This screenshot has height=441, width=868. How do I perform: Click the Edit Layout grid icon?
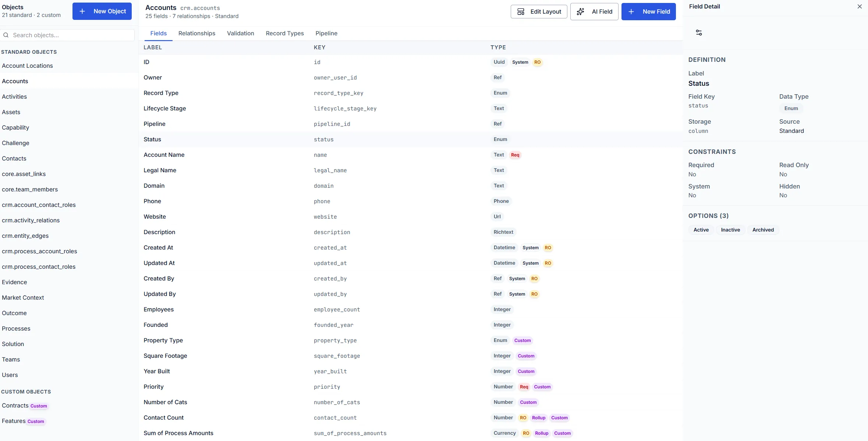pos(521,11)
